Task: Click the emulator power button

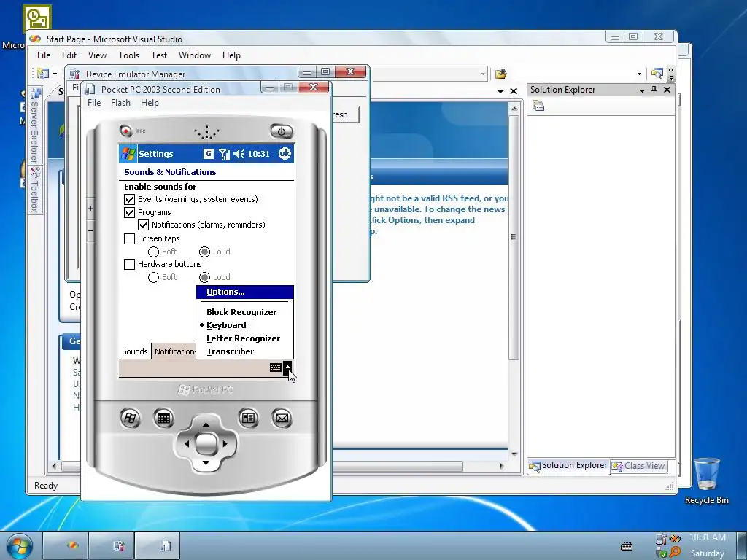Action: click(282, 131)
